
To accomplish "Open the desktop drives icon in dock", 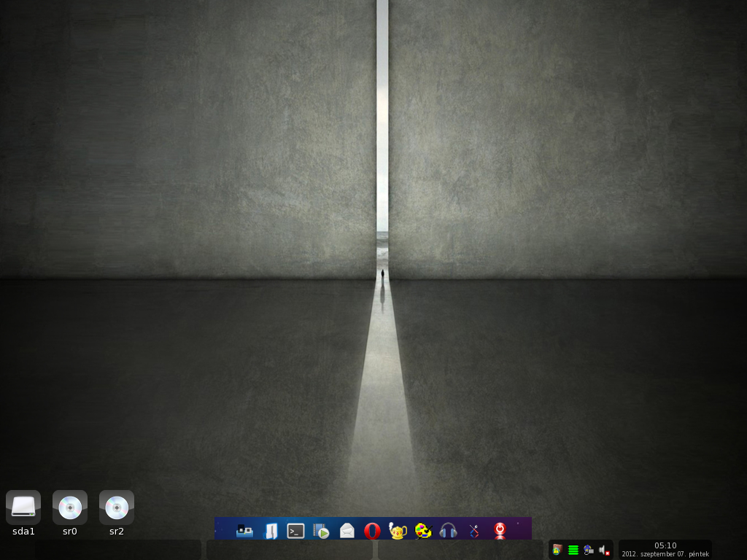I will pyautogui.click(x=245, y=531).
